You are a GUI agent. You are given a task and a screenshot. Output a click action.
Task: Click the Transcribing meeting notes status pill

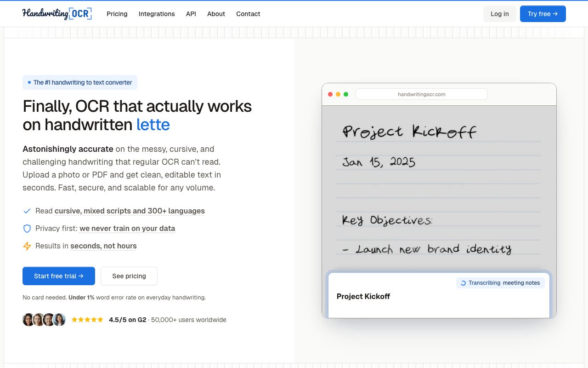[x=500, y=283]
